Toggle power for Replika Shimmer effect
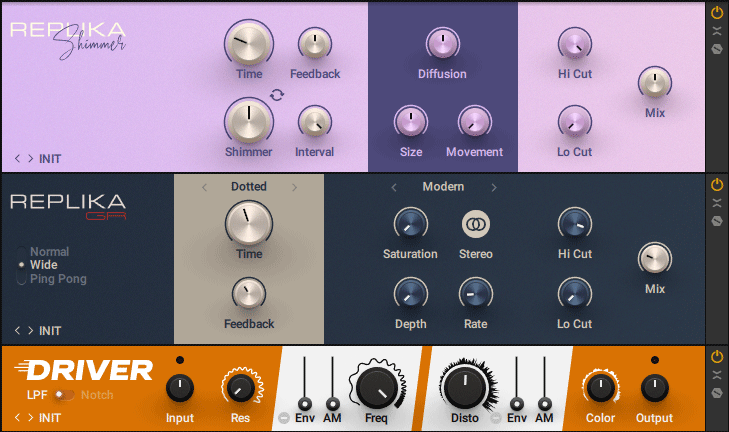The image size is (729, 432). [x=717, y=13]
